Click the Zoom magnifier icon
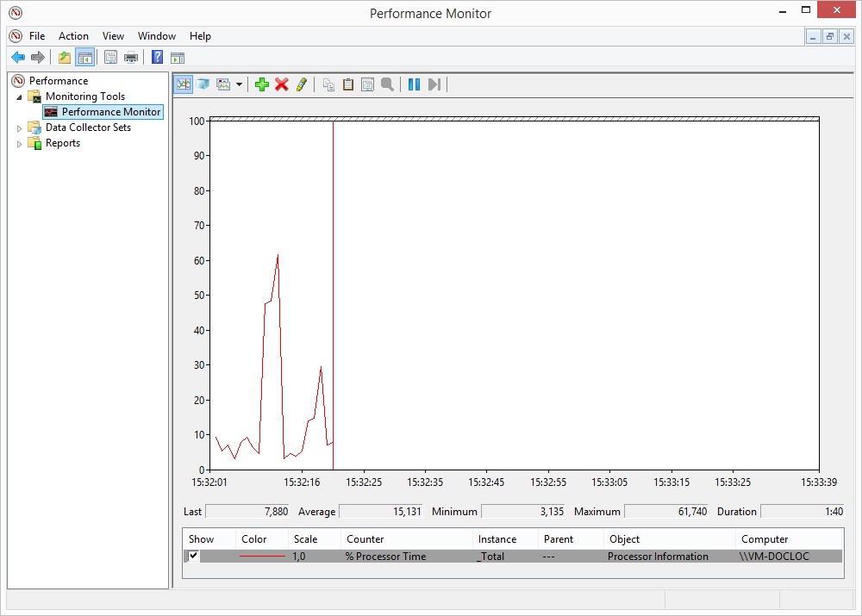This screenshot has width=862, height=616. (388, 84)
